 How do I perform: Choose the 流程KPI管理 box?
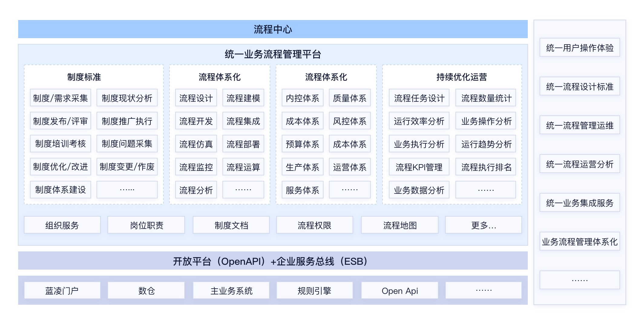pyautogui.click(x=419, y=167)
